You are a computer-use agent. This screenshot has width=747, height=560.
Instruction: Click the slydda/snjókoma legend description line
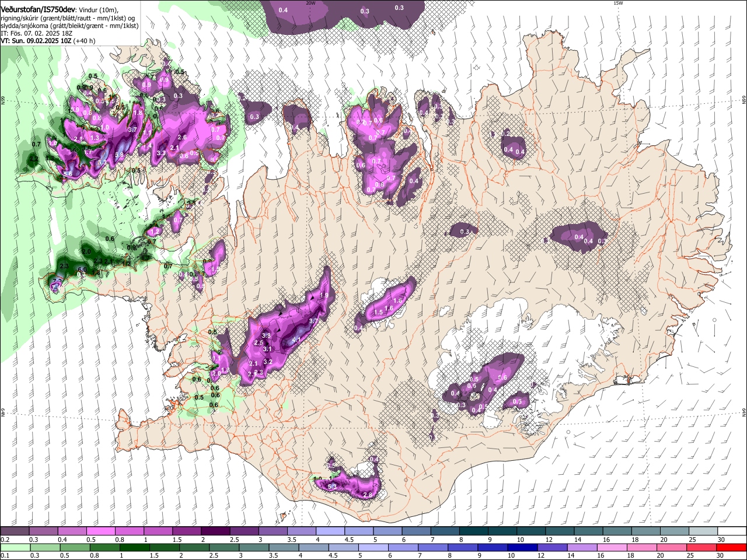click(69, 26)
